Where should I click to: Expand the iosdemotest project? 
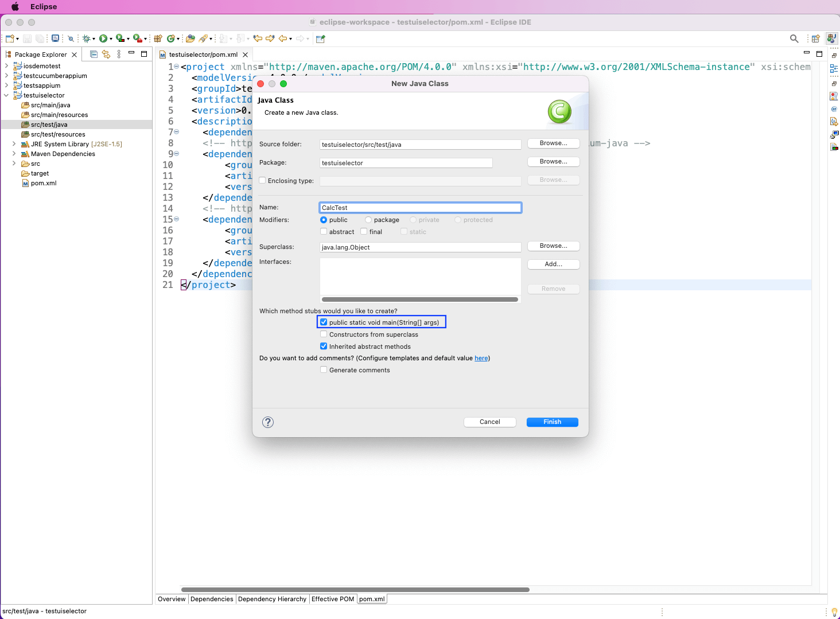click(6, 66)
